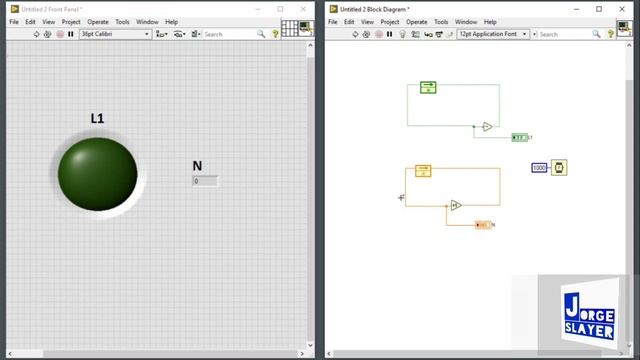This screenshot has height=360, width=640.
Task: Toggle Highlight Execution light bulb
Action: pyautogui.click(x=403, y=34)
